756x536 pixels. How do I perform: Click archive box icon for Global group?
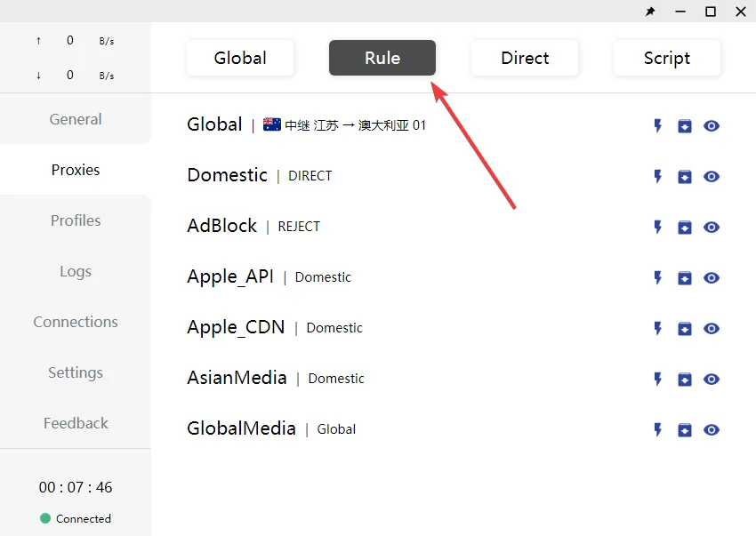click(x=685, y=126)
